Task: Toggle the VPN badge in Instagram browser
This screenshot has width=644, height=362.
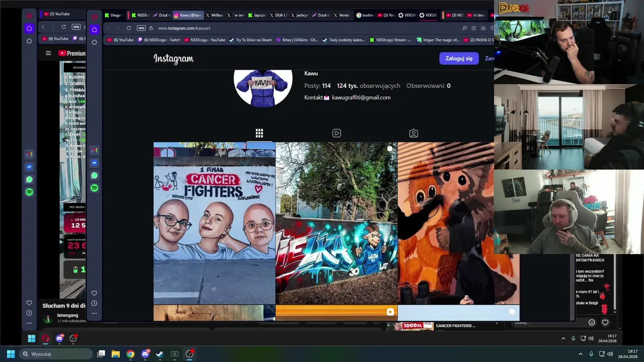Action: (x=141, y=28)
